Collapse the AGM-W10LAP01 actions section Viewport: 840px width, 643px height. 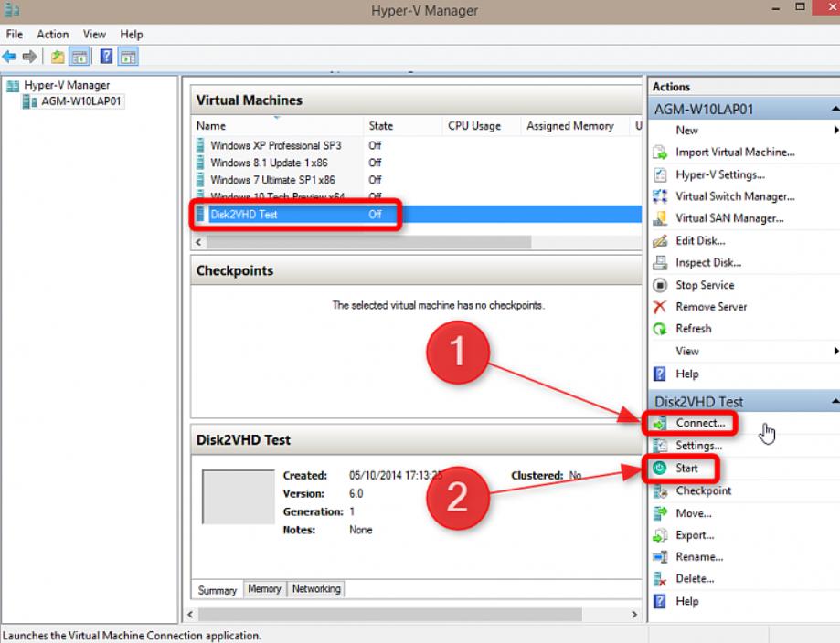coord(835,110)
